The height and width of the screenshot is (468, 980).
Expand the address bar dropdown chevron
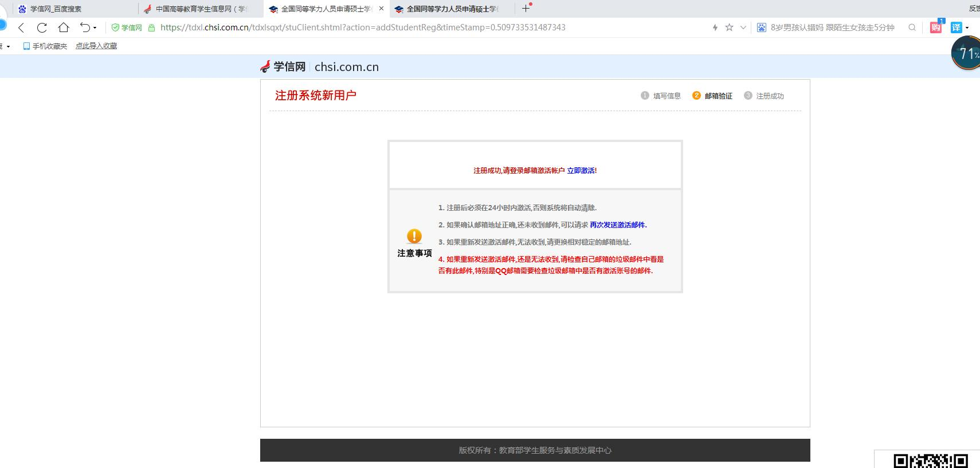click(x=743, y=27)
